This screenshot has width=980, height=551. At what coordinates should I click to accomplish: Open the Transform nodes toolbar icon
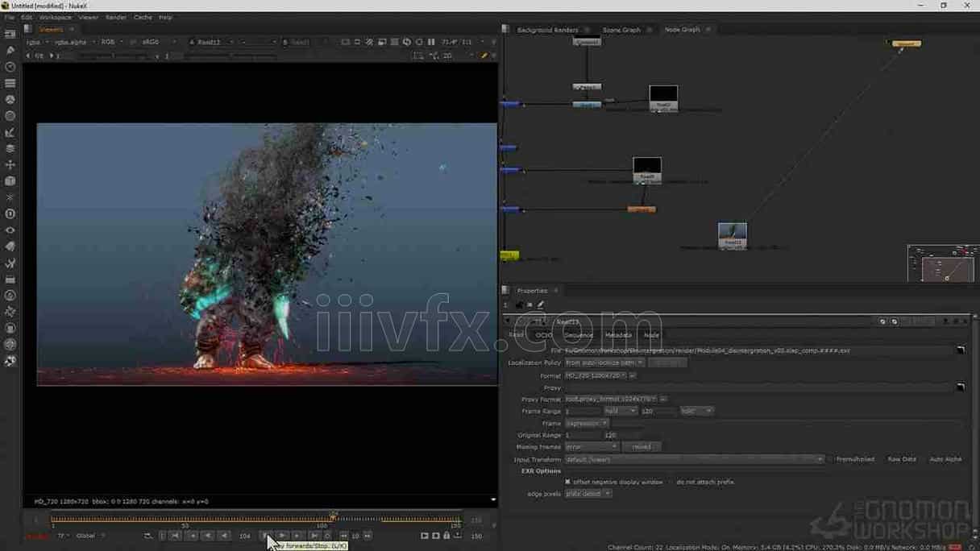pyautogui.click(x=10, y=165)
